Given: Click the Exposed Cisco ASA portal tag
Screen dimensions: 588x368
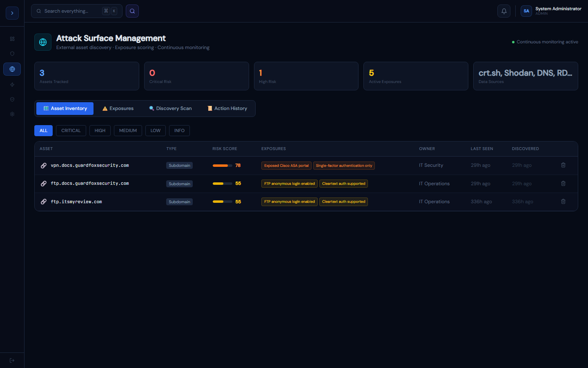Looking at the screenshot, I should pyautogui.click(x=286, y=166).
